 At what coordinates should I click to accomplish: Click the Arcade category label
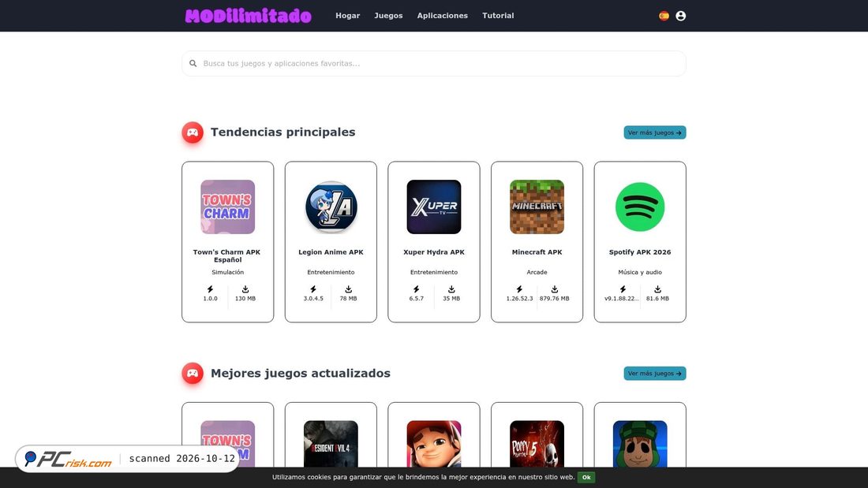[537, 272]
